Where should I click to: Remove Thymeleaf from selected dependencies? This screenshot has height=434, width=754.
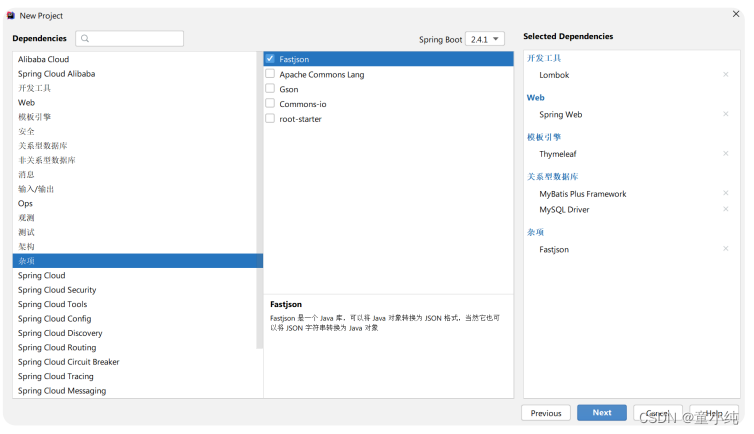point(726,154)
